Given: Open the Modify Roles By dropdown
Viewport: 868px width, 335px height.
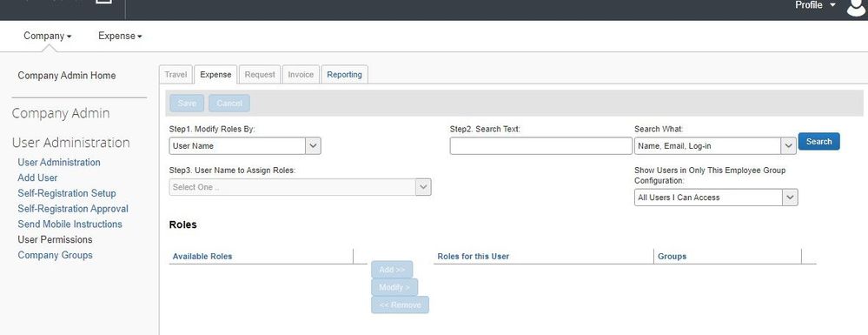Looking at the screenshot, I should point(245,146).
